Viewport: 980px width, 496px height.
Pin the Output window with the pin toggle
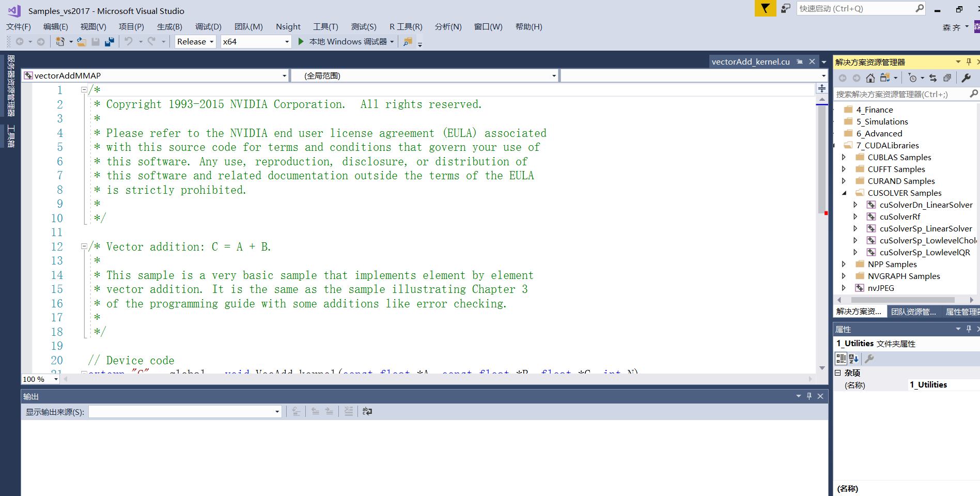[809, 396]
